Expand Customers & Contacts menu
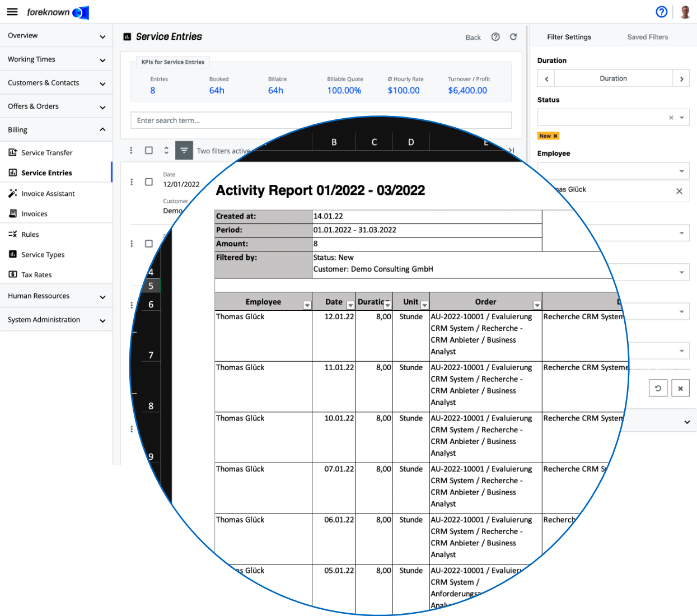 56,83
